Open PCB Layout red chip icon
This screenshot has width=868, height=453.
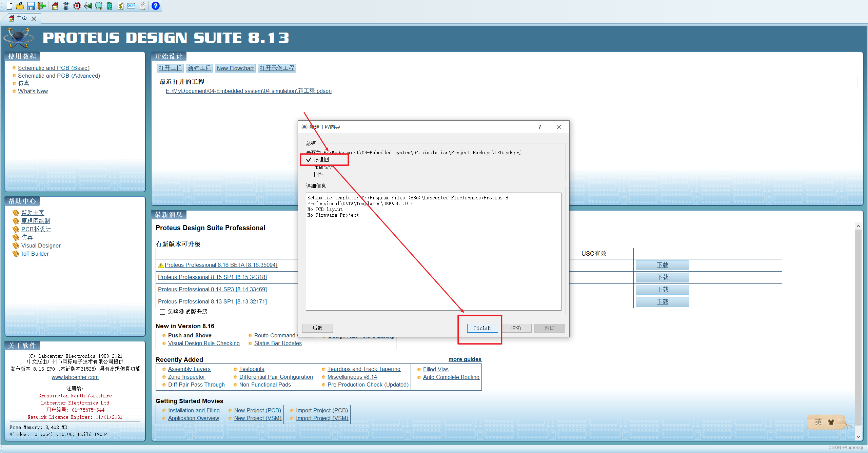tap(77, 6)
